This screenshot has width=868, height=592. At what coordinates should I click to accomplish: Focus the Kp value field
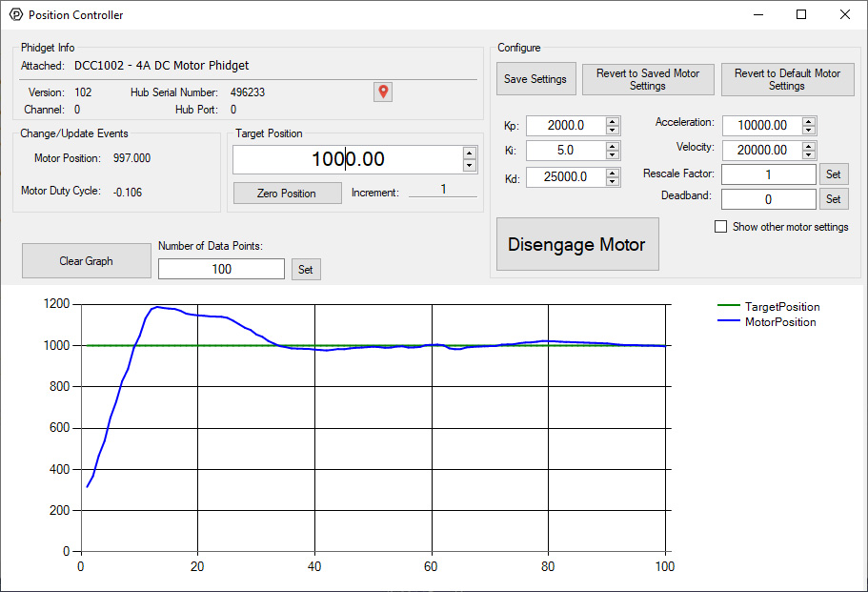pyautogui.click(x=566, y=126)
